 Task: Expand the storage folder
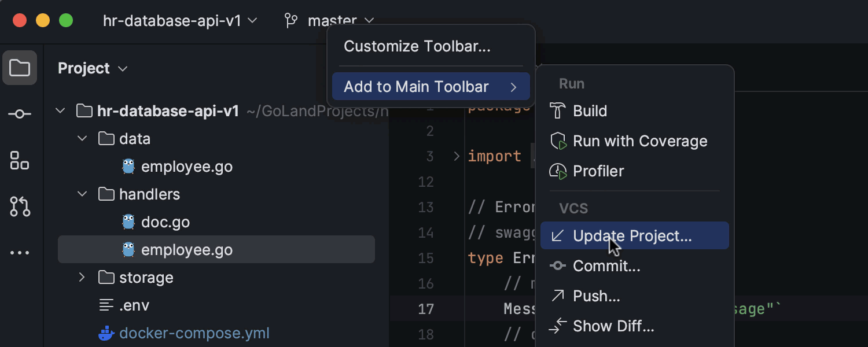click(x=82, y=278)
